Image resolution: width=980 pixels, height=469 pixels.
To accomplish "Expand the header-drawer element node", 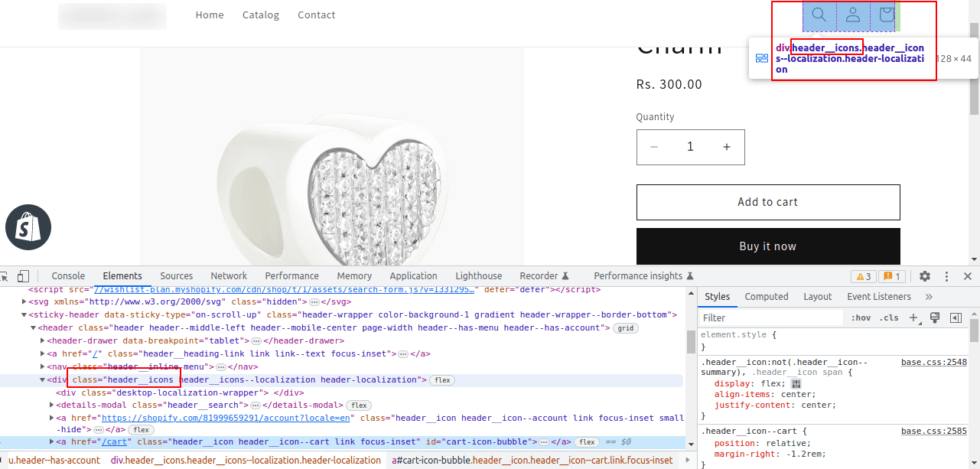I will coord(43,341).
